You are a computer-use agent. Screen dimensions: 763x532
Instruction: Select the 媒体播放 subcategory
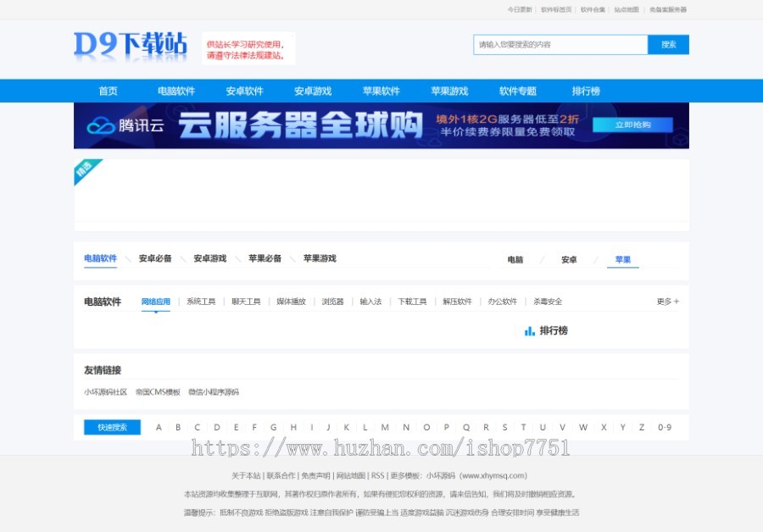291,302
